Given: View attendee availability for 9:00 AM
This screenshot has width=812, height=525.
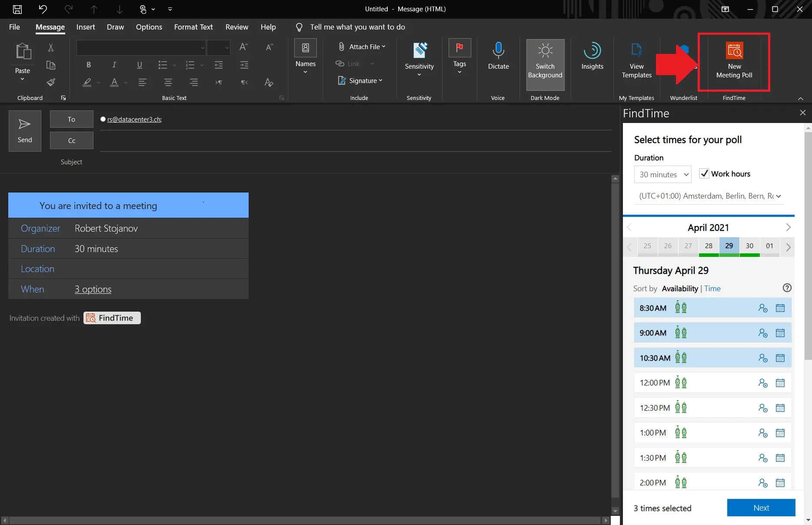Looking at the screenshot, I should (763, 333).
